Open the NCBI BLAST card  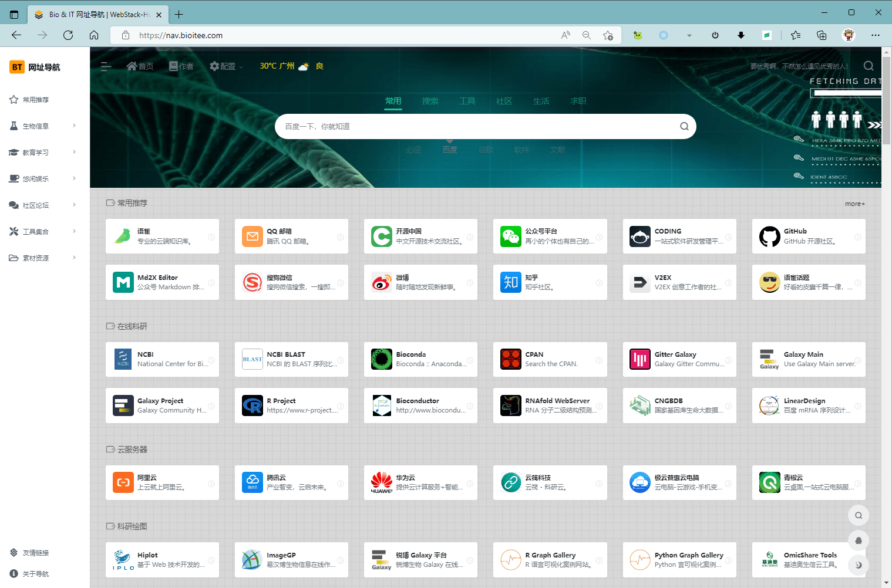pyautogui.click(x=291, y=359)
